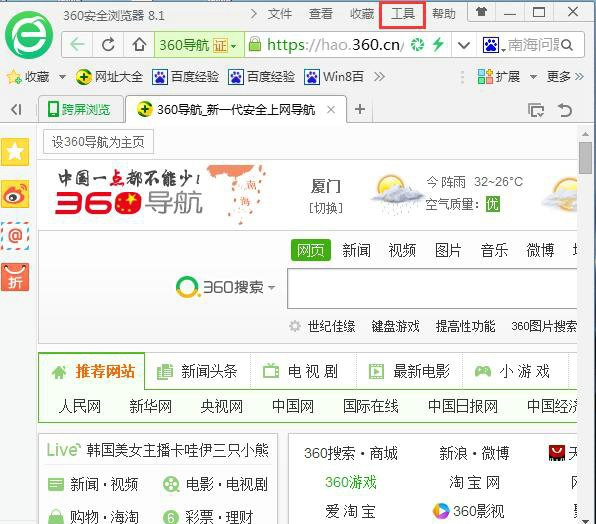Click the scrollbar up arrow
This screenshot has width=596, height=524.
click(585, 134)
